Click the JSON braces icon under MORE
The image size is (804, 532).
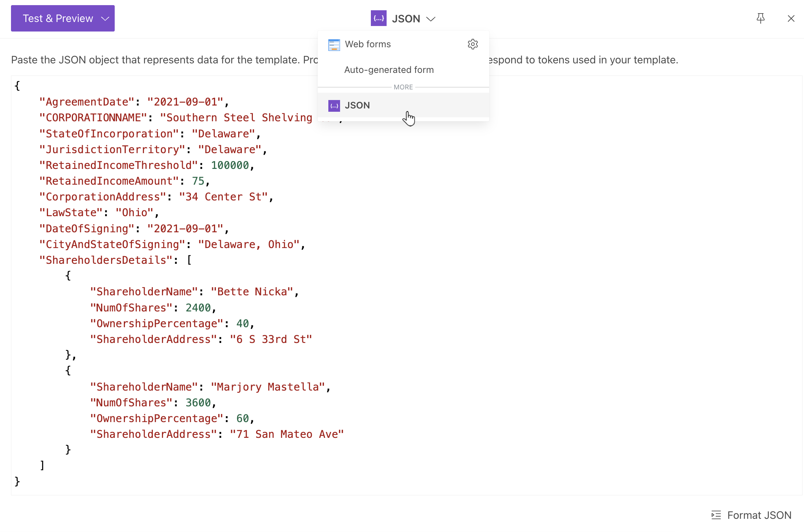point(333,106)
